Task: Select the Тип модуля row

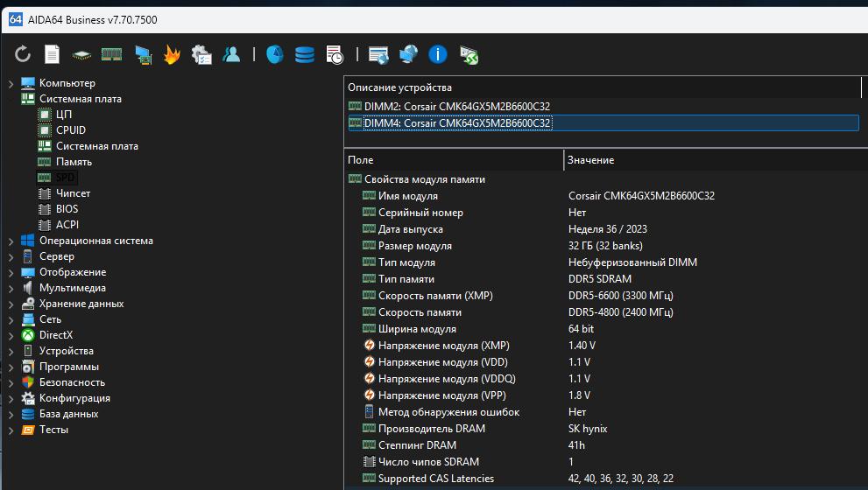Action: click(x=606, y=262)
